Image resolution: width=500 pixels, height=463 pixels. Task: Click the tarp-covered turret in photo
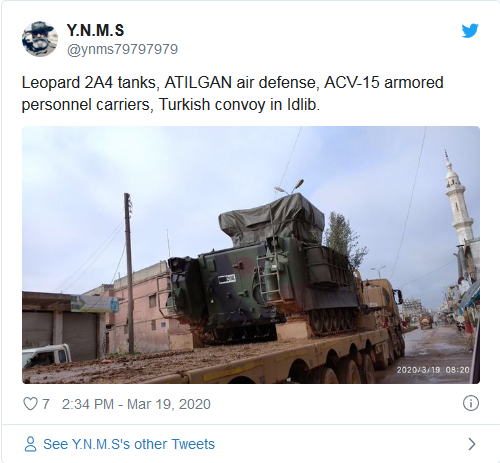(x=272, y=218)
